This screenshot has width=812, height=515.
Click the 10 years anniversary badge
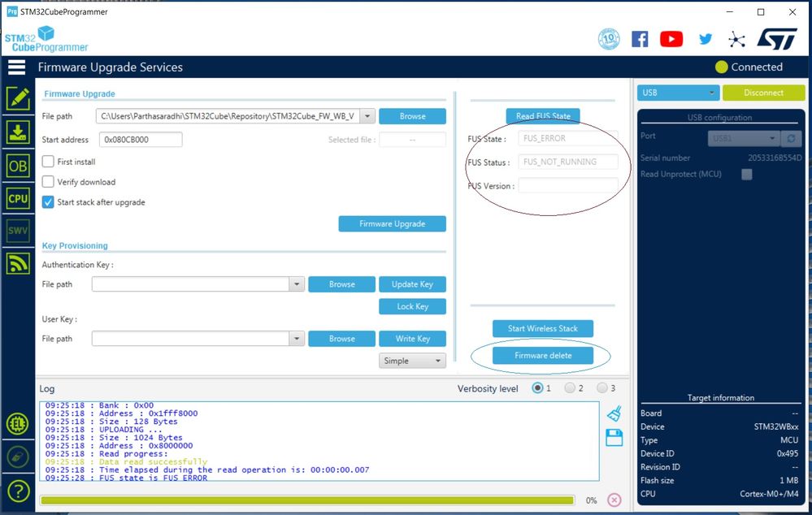[609, 39]
